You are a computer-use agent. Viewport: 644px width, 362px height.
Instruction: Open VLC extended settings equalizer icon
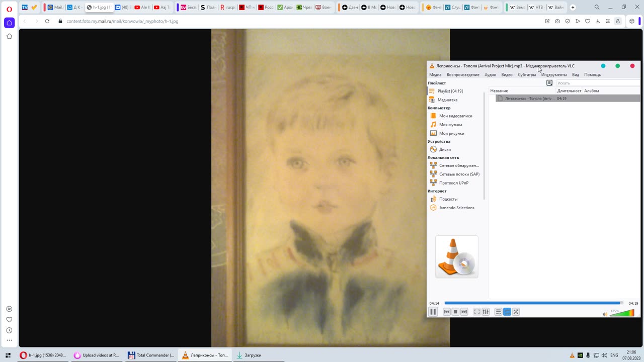pyautogui.click(x=486, y=312)
